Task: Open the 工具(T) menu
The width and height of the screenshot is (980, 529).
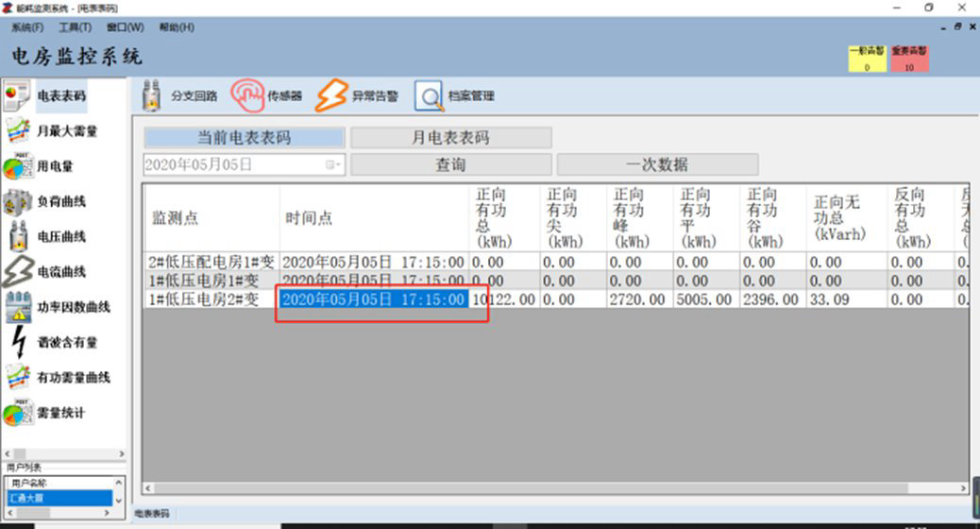Action: (75, 27)
